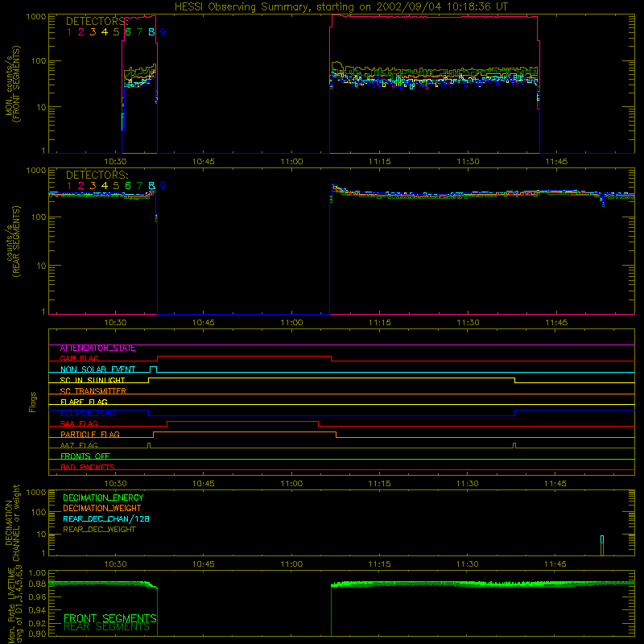Select the ECLIPSE_FLAG label

88,413
